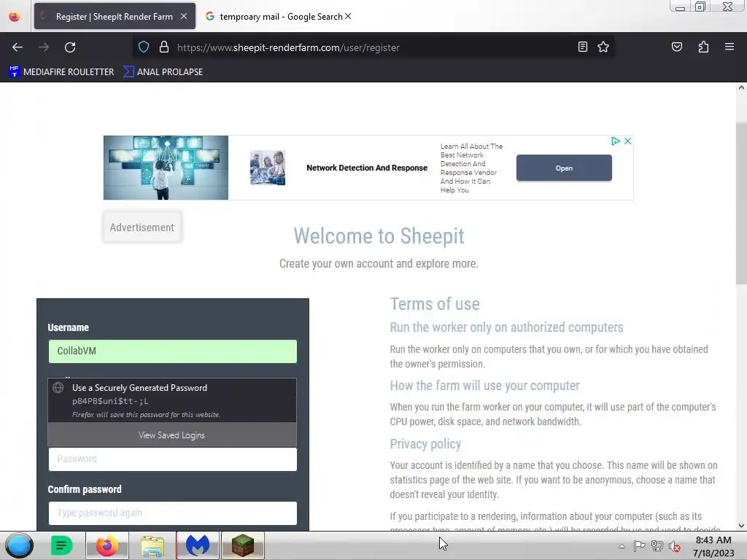The height and width of the screenshot is (560, 747).
Task: Click the ad Open button
Action: [x=564, y=168]
